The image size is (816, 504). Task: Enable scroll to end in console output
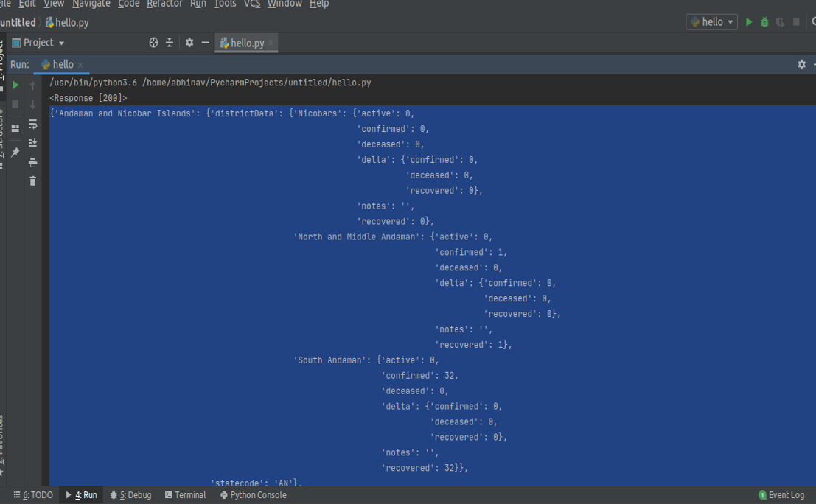[32, 141]
